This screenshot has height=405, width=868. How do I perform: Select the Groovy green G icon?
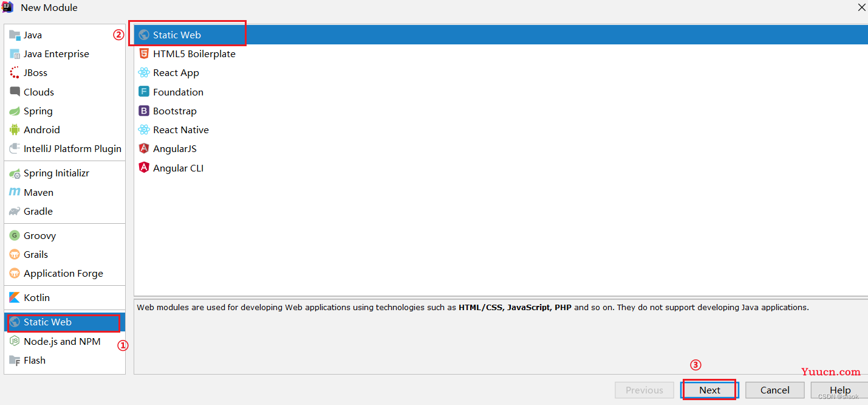tap(15, 235)
